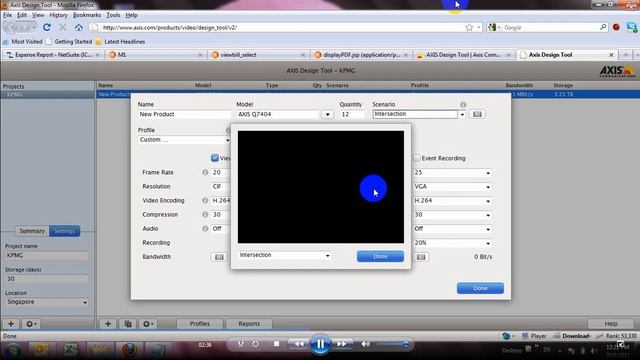
Task: Open the project gear menu in Projects panel
Action: (x=31, y=324)
